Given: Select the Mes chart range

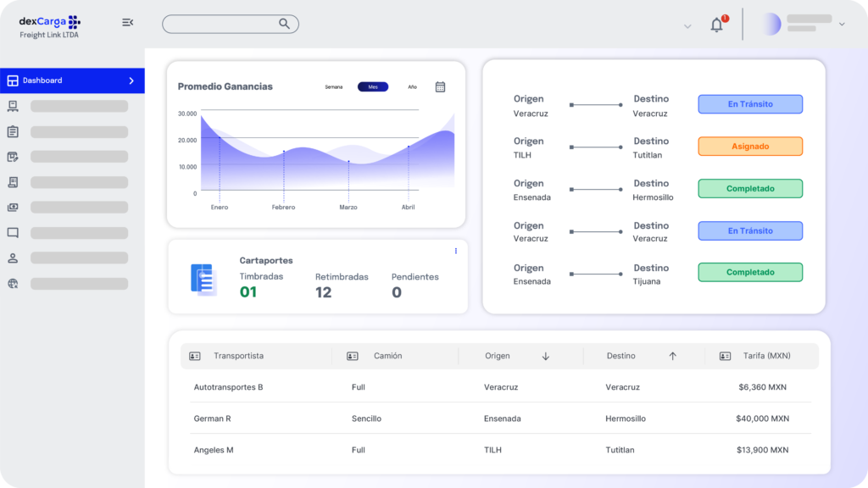Looking at the screenshot, I should [x=373, y=86].
